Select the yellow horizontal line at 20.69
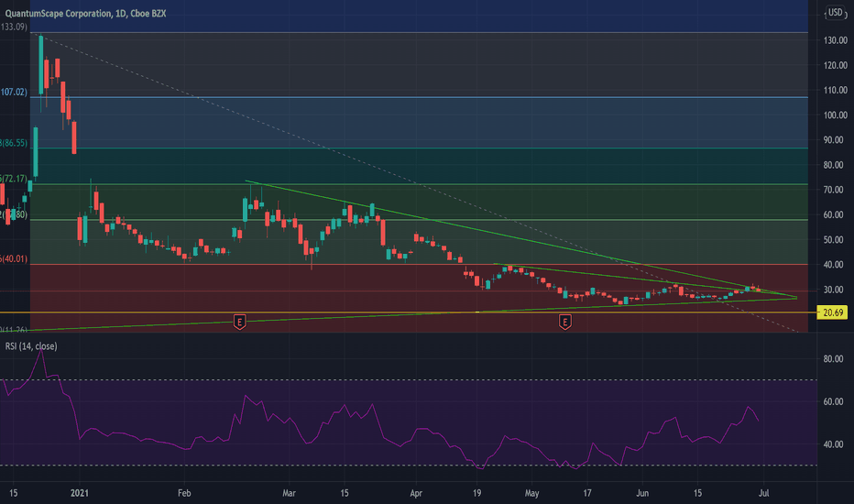 (x=409, y=312)
